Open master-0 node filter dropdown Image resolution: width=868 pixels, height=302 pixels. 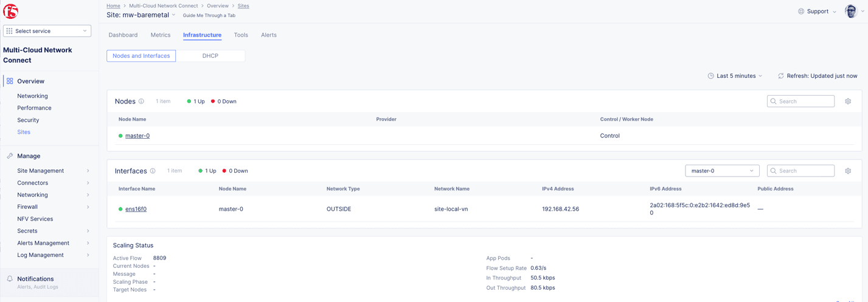tap(722, 171)
